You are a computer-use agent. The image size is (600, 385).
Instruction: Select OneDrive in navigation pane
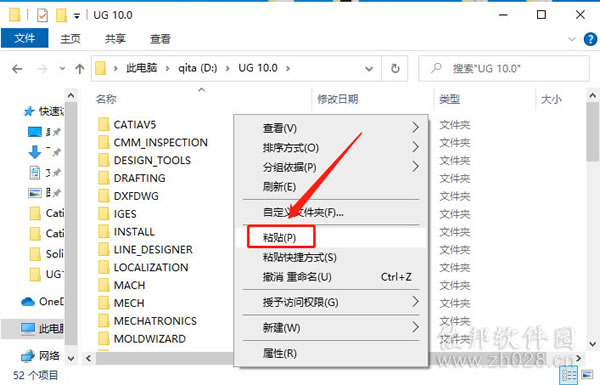click(43, 302)
